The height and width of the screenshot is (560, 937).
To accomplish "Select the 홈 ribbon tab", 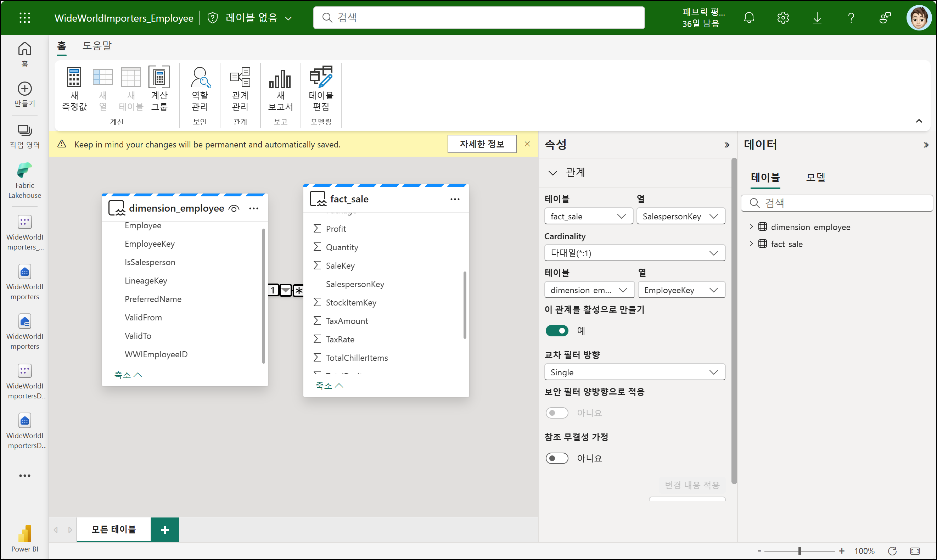I will click(61, 46).
